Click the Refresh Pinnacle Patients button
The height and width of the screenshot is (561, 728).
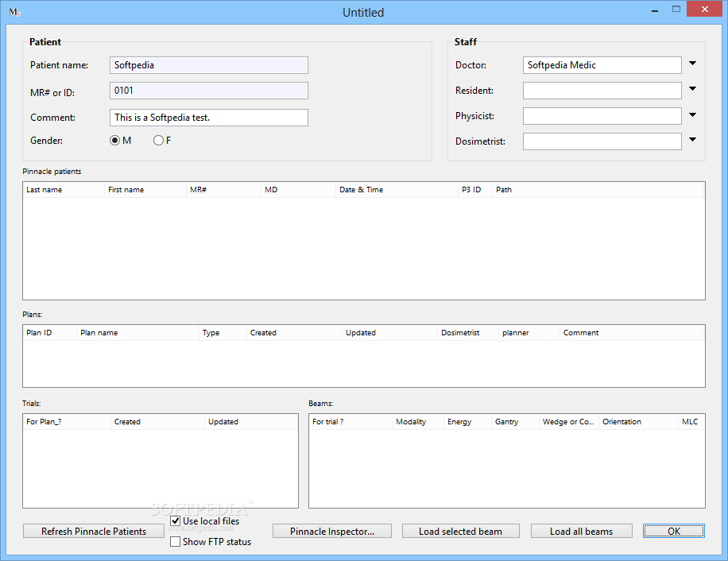(94, 531)
